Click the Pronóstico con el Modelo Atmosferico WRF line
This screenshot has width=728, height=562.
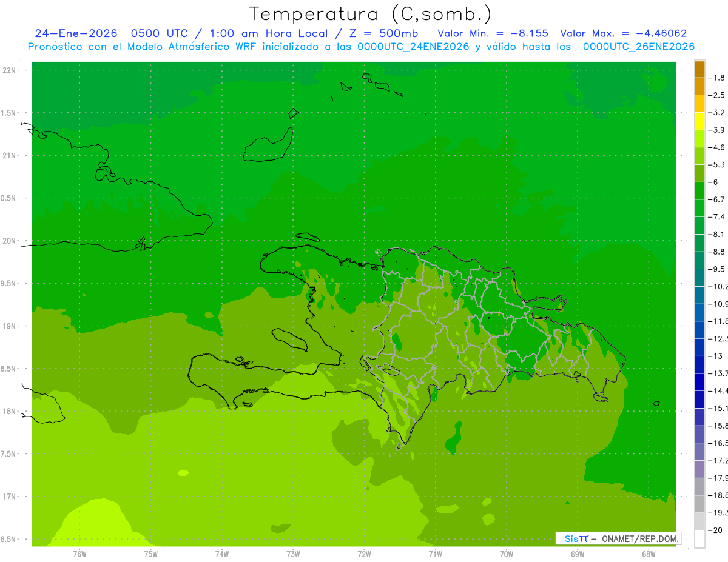tap(361, 47)
